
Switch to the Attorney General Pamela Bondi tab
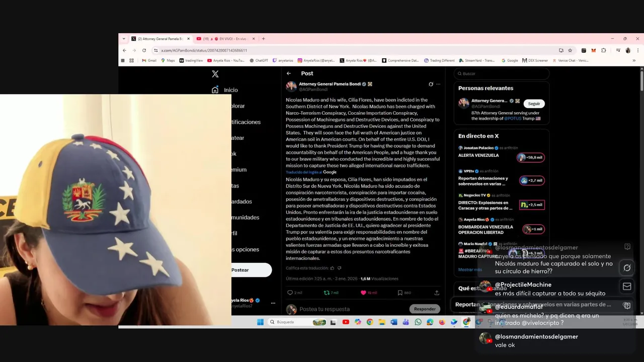160,39
